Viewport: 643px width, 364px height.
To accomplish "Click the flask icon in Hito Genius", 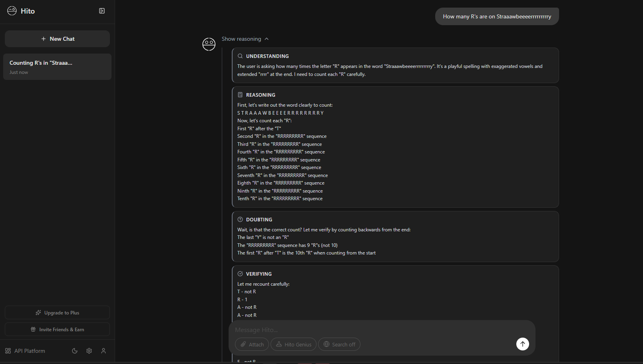I will (279, 344).
